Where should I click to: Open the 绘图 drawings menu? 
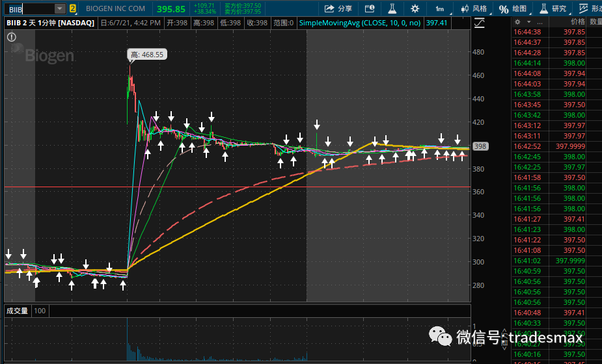[x=513, y=8]
